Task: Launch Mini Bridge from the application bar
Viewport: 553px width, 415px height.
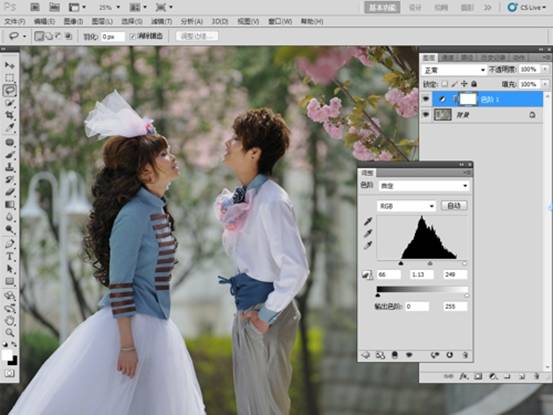Action: point(54,7)
